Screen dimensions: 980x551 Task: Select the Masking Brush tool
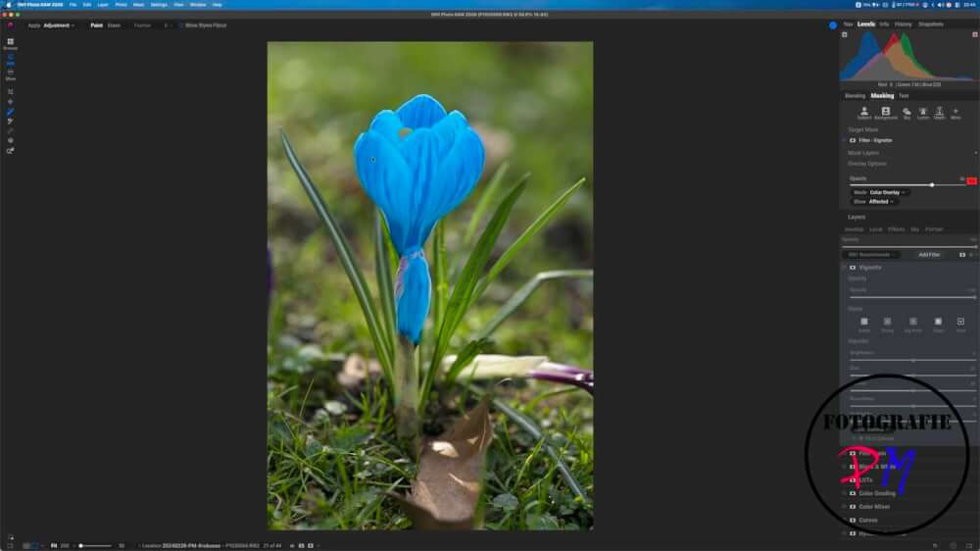[x=10, y=112]
